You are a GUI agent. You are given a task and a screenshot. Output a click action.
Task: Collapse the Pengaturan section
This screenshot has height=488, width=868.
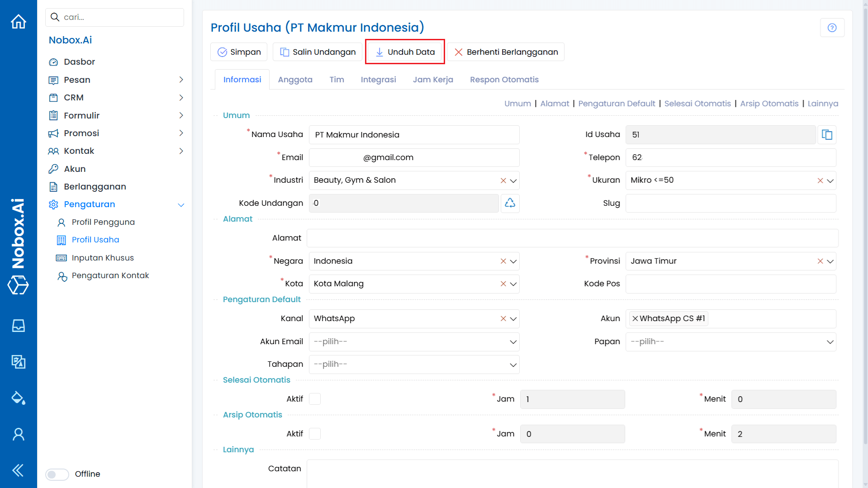181,204
